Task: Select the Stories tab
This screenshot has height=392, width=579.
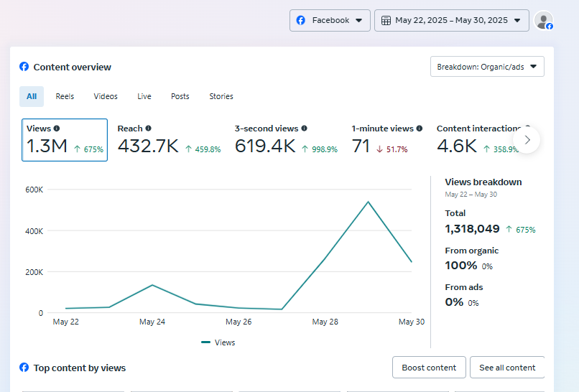Action: coord(221,96)
